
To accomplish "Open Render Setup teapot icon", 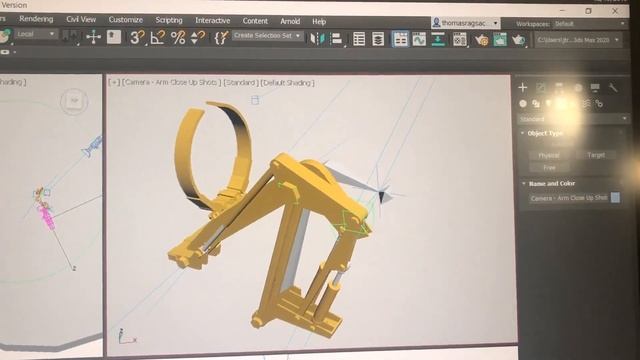I will click(481, 40).
